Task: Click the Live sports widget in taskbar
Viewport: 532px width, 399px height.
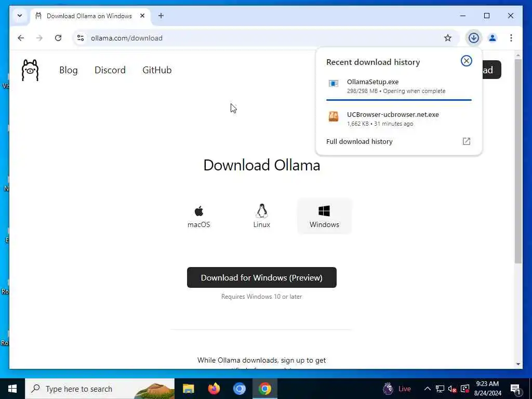Action: click(x=396, y=389)
